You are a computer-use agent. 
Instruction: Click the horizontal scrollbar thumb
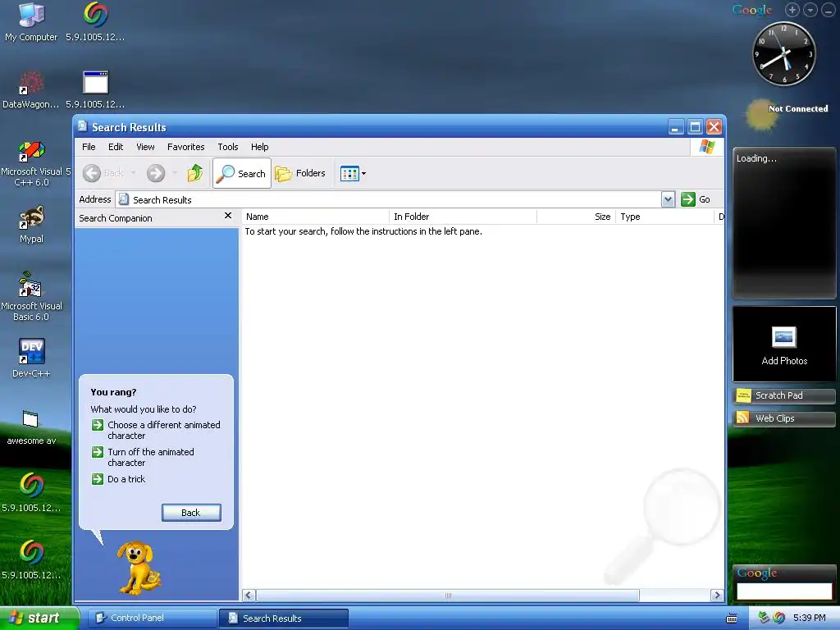[x=448, y=596]
